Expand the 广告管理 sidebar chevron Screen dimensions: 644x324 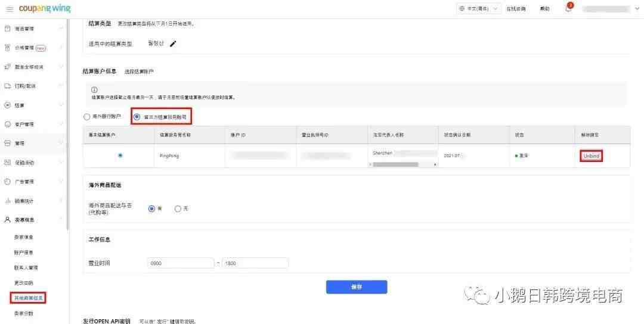click(61, 182)
